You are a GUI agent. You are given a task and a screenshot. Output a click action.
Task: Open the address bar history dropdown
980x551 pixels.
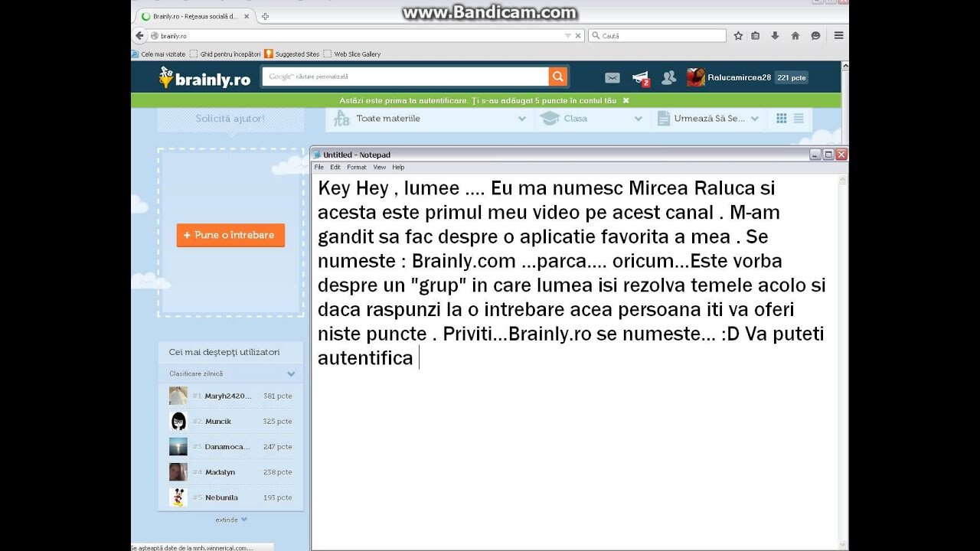click(x=567, y=36)
